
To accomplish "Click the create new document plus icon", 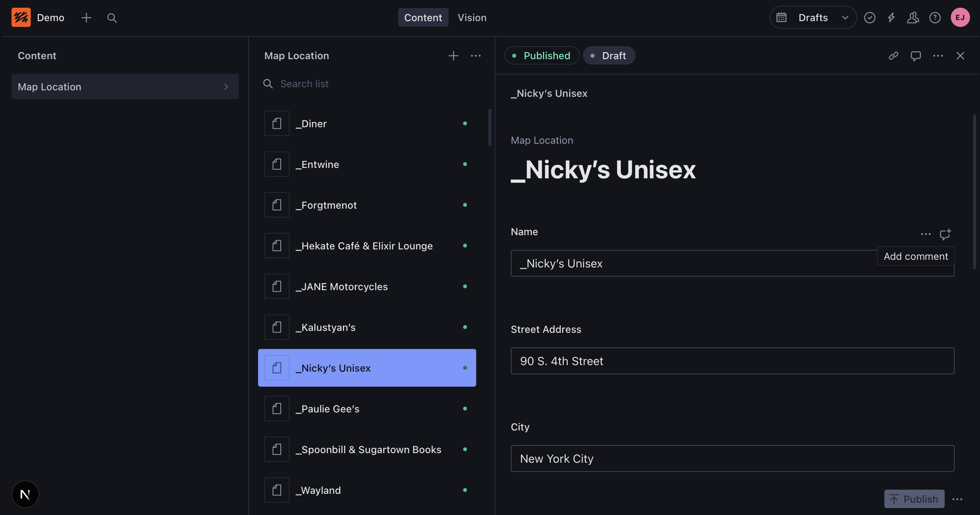I will [x=86, y=18].
